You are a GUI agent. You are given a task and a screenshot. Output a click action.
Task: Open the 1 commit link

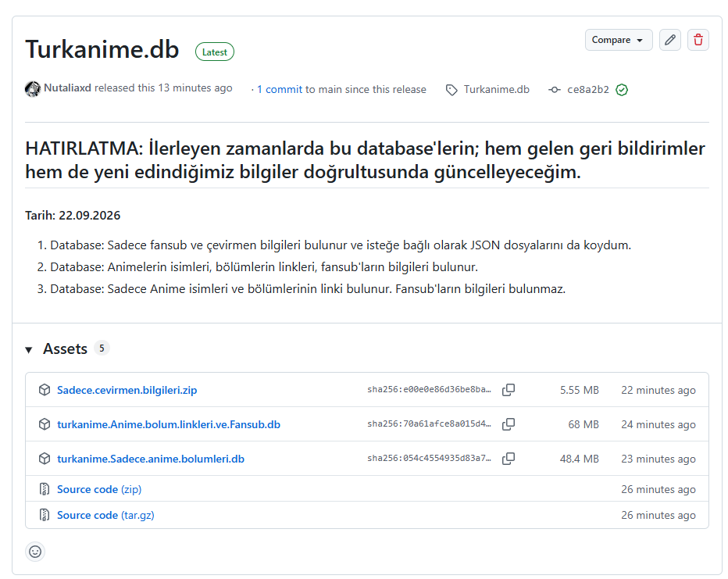[280, 90]
